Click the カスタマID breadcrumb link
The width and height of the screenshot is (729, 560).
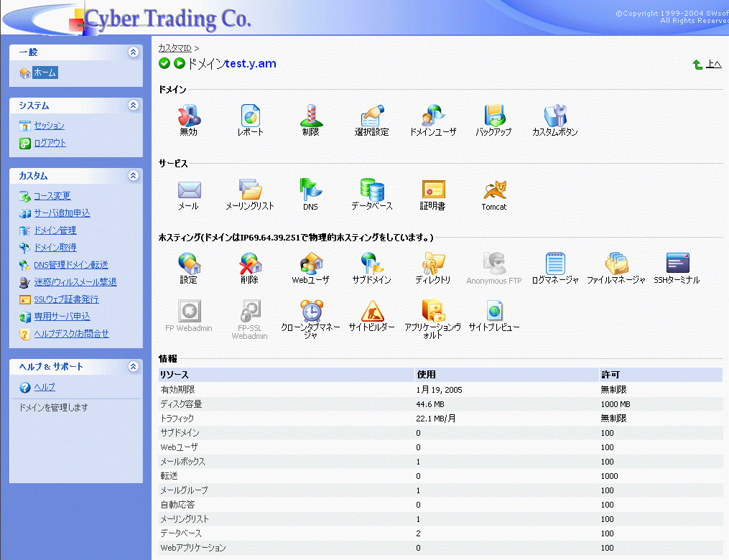175,48
